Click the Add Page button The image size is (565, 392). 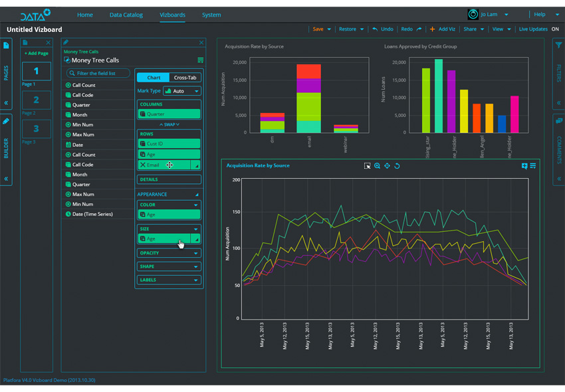coord(36,53)
